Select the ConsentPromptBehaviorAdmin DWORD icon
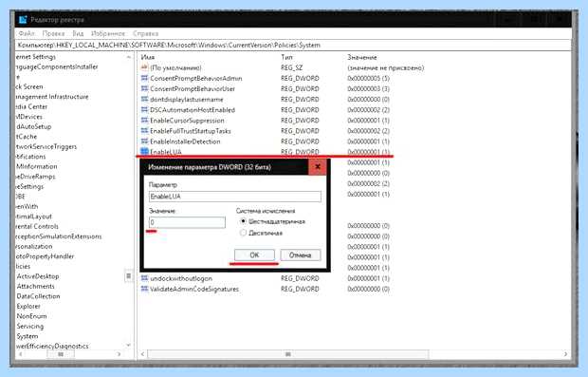 [145, 79]
